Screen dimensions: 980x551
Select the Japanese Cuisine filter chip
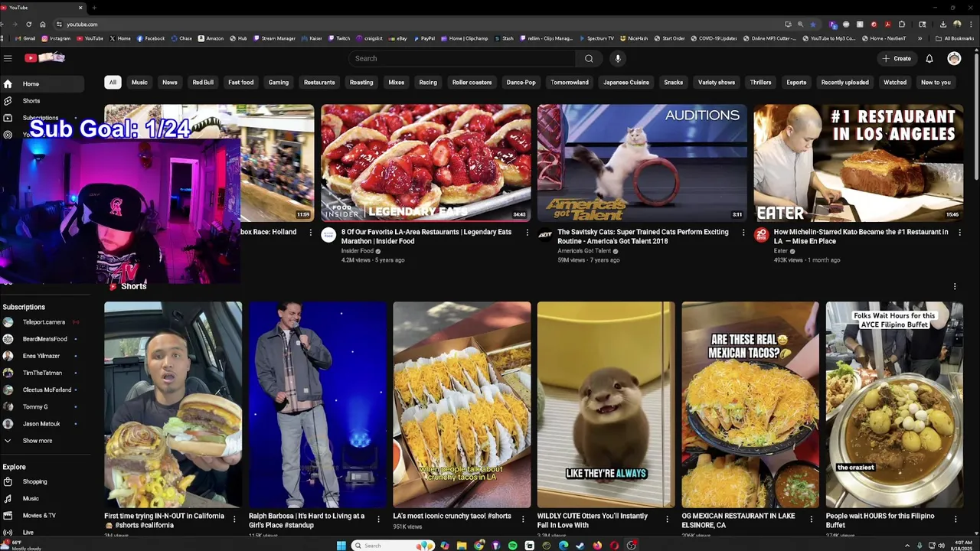click(626, 83)
